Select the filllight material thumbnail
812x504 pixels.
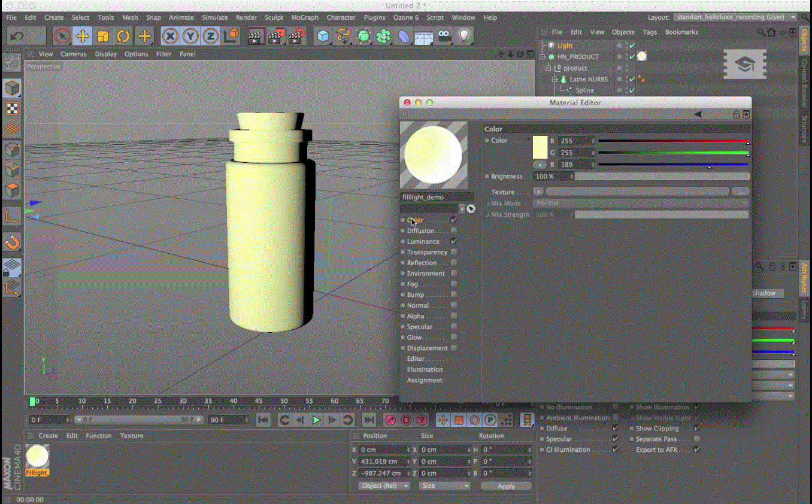[37, 457]
